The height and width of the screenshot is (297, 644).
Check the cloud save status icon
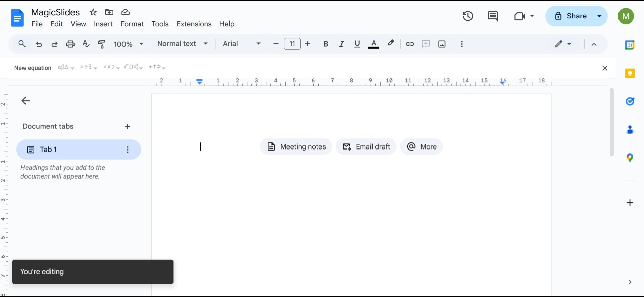(125, 12)
